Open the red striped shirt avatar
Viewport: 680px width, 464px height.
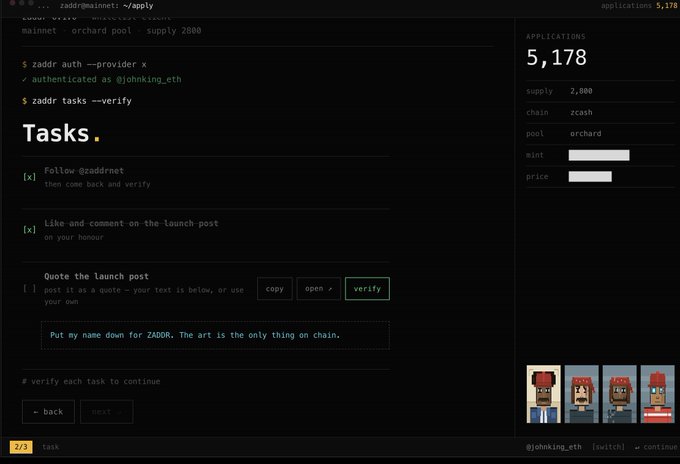[657, 394]
